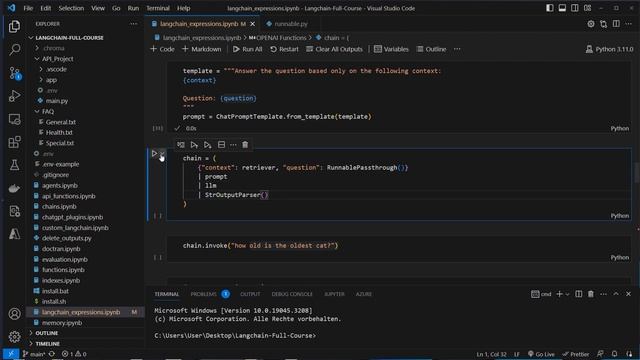Open the Testing flask view
640x360 pixels.
click(x=14, y=165)
